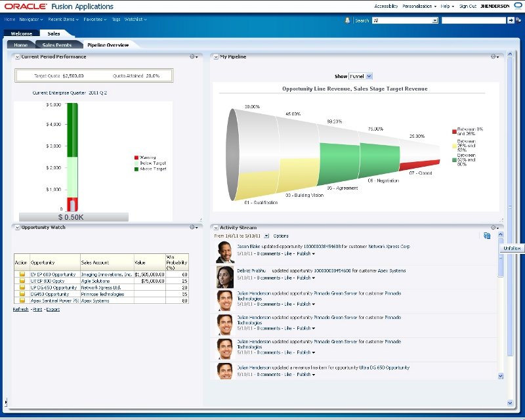Open Publish menu under Debraj Prabhu's update
This screenshot has width=525, height=420.
point(306,278)
